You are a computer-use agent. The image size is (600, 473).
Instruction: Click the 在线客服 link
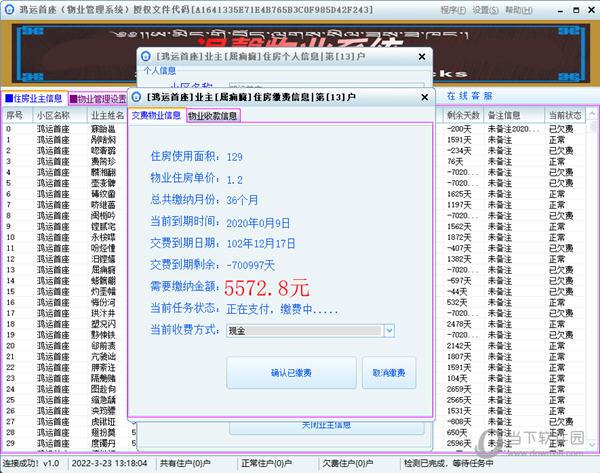(x=470, y=96)
